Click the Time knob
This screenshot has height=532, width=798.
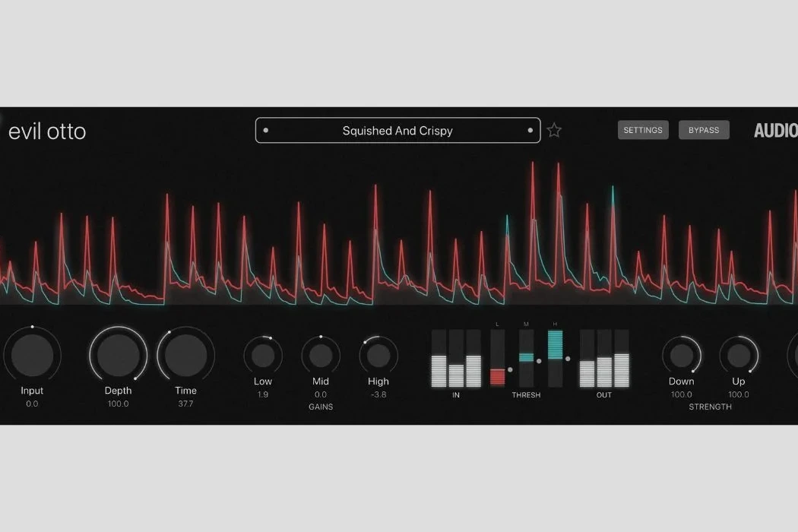pos(185,355)
